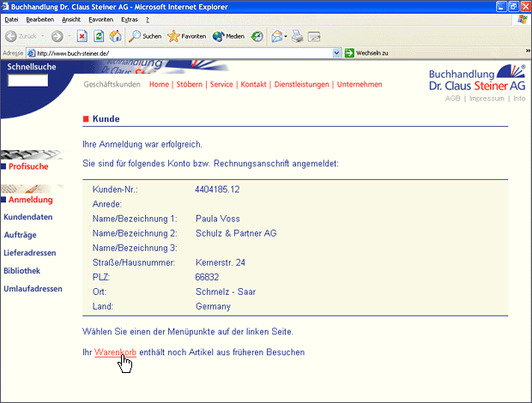Open the Datei menu
532x403 pixels.
coord(11,20)
